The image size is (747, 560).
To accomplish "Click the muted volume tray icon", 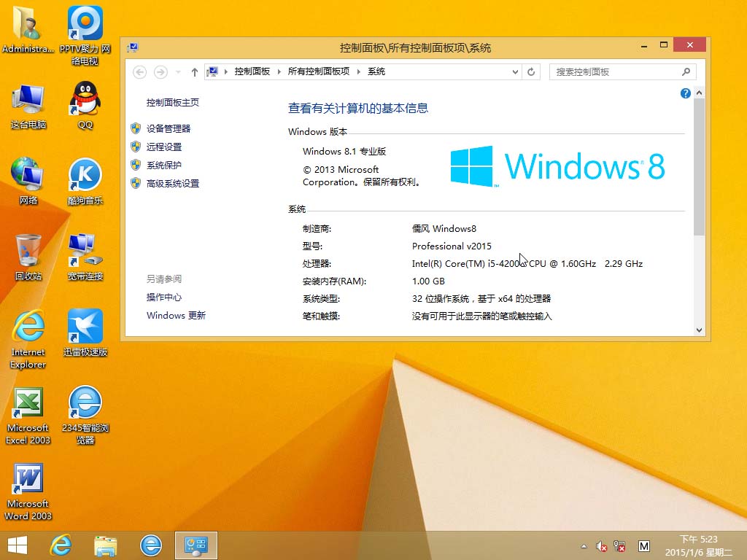I will coord(601,546).
